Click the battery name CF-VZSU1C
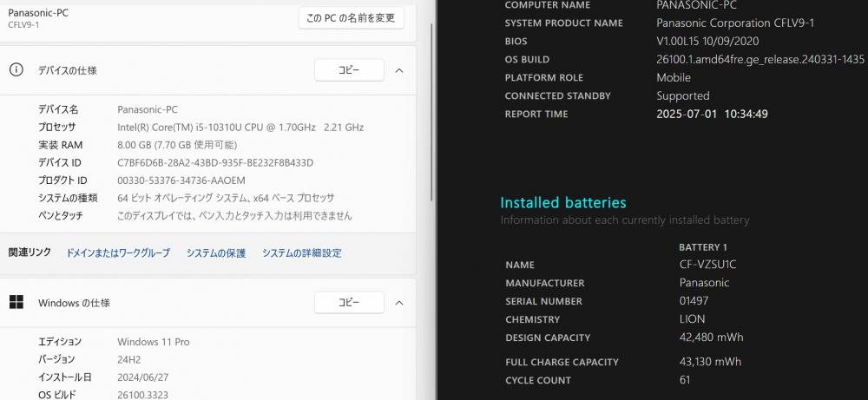This screenshot has width=868, height=400. 707,265
